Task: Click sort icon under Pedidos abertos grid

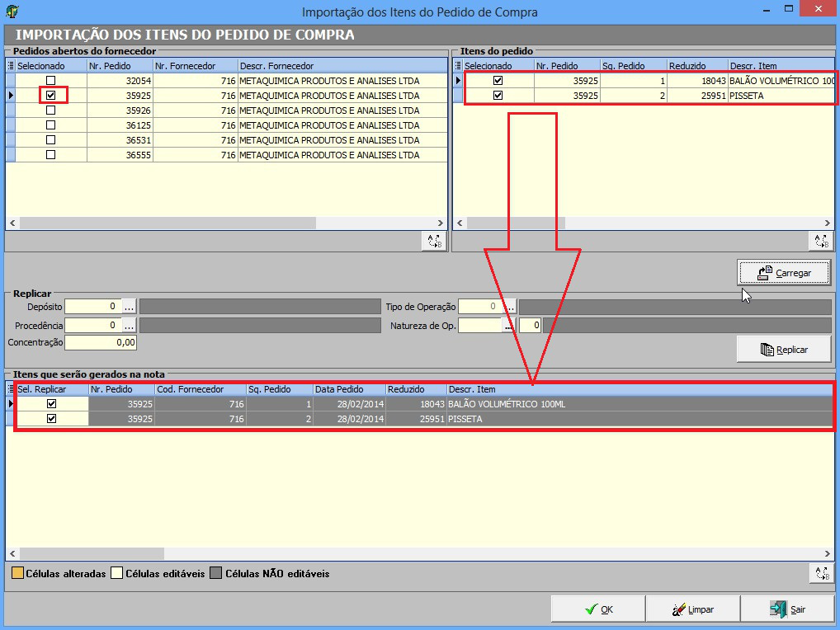Action: point(433,241)
